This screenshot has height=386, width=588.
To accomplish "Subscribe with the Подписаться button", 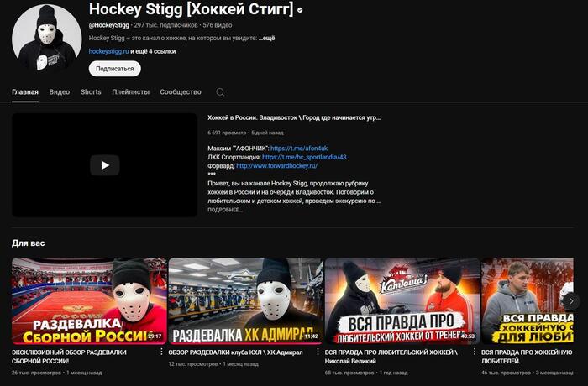I will 115,69.
